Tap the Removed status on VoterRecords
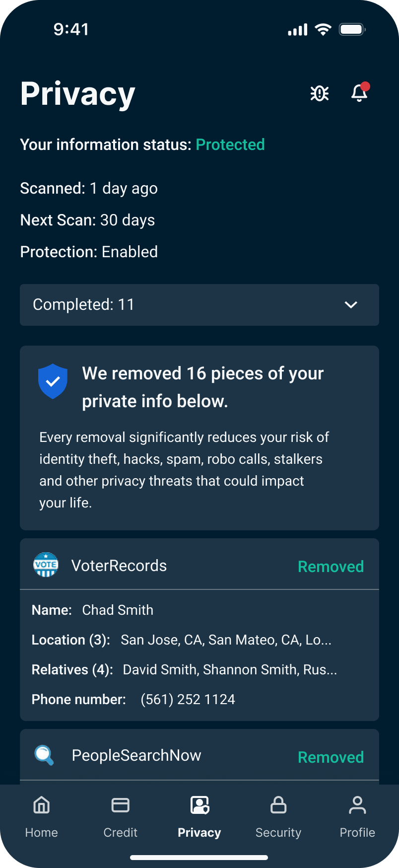Viewport: 399px width, 868px height. (331, 567)
